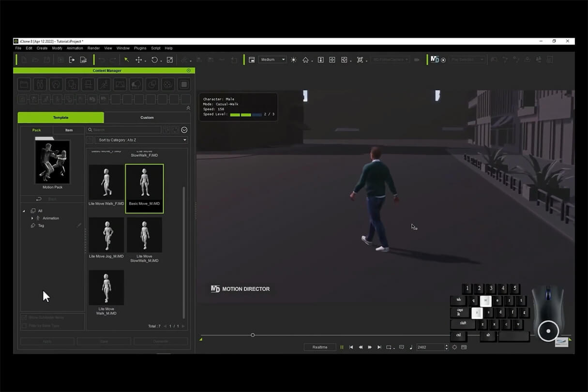Screen dimensions: 588x392
Task: Open the Sort by Category dropdown
Action: click(141, 140)
